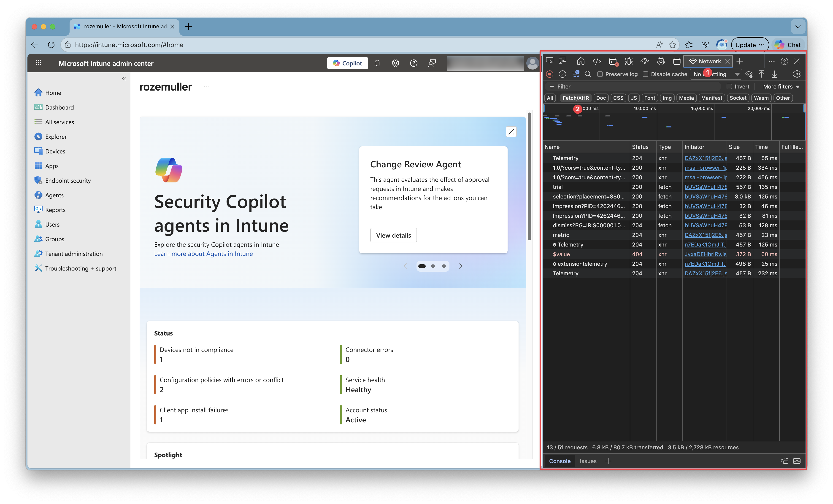The image size is (833, 504).
Task: Open Learn more about Agents in Intune
Action: pos(203,254)
